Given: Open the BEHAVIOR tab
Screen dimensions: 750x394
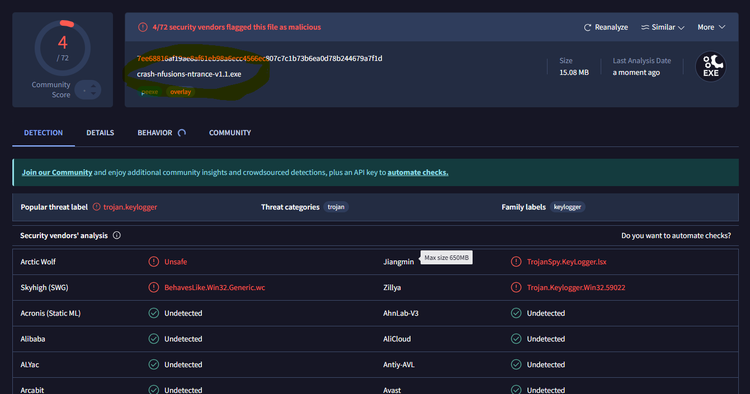Looking at the screenshot, I should (x=154, y=132).
